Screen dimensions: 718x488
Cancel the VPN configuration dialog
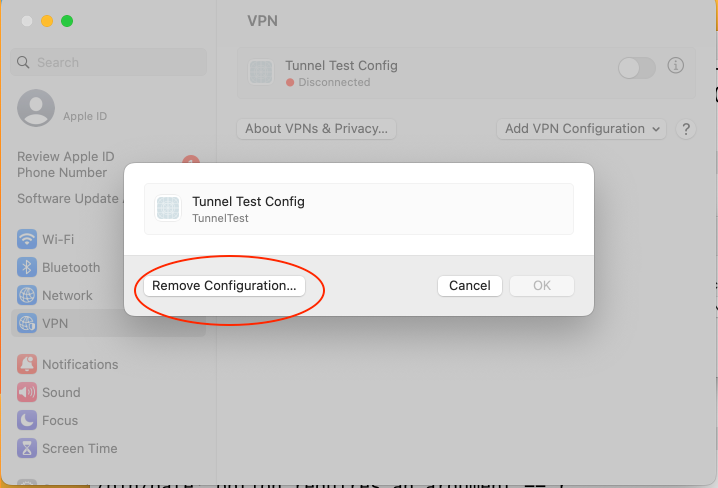(x=470, y=286)
